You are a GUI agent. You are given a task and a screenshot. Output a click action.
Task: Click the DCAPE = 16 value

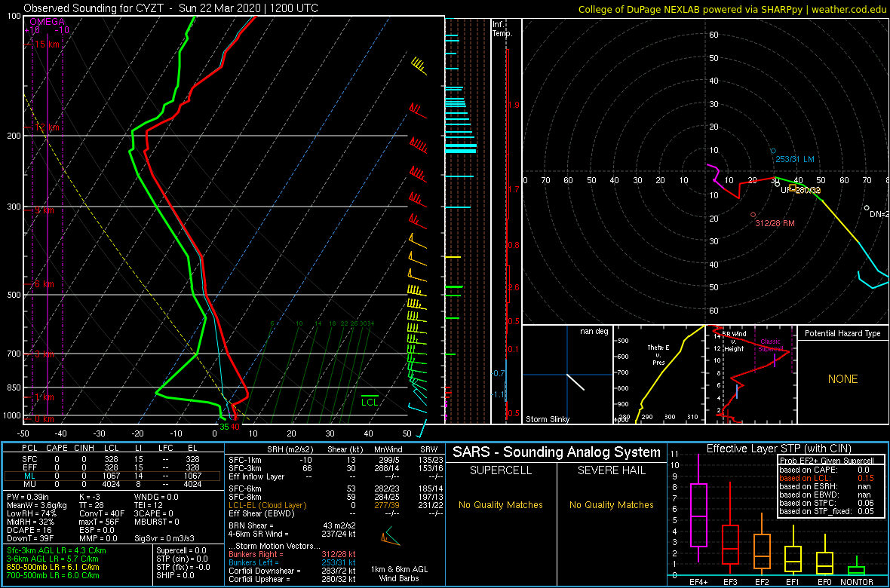(x=29, y=531)
